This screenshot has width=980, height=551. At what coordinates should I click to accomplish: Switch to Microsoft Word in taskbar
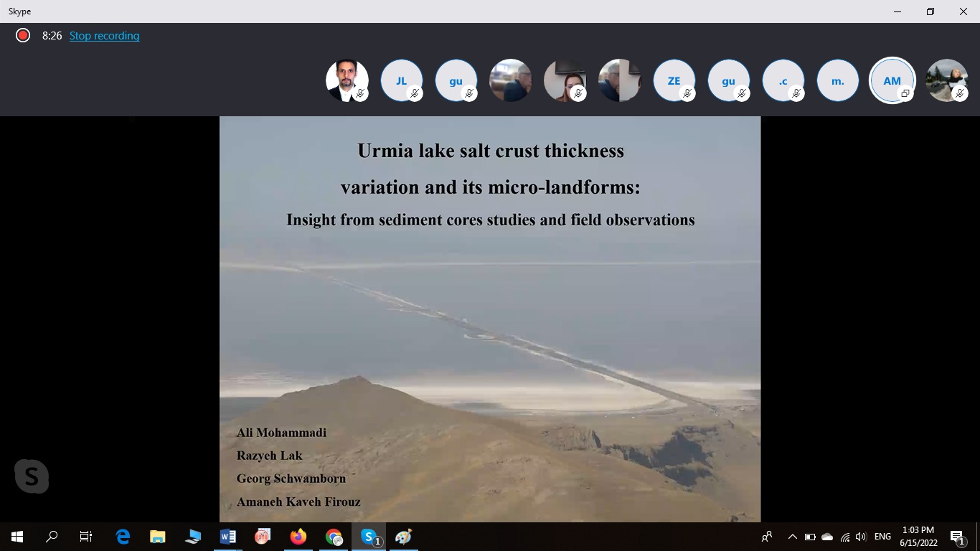pos(227,537)
